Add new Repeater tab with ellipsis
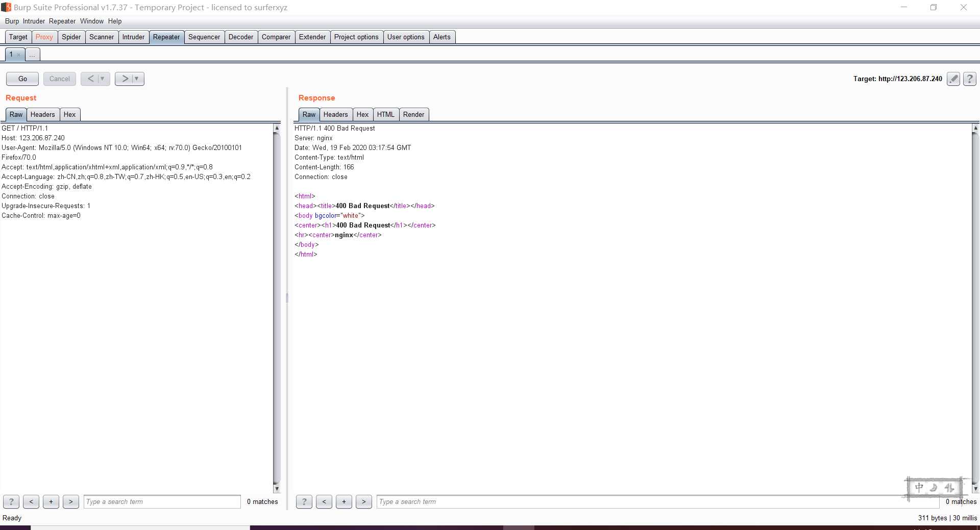The height and width of the screenshot is (530, 980). pos(32,55)
